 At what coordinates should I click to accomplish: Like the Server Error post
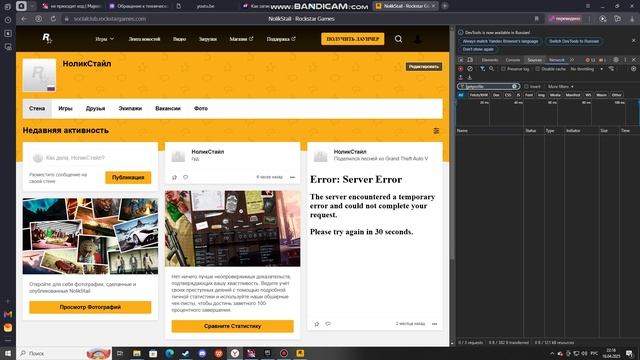316,324
